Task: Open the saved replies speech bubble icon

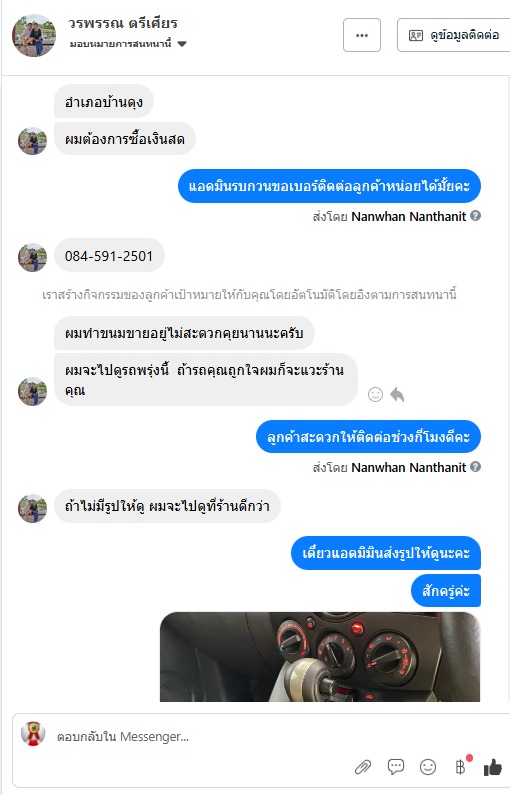Action: (x=395, y=767)
